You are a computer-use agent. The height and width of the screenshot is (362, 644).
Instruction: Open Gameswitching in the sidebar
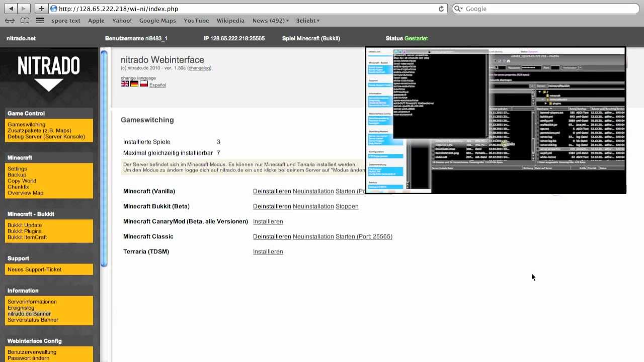26,125
